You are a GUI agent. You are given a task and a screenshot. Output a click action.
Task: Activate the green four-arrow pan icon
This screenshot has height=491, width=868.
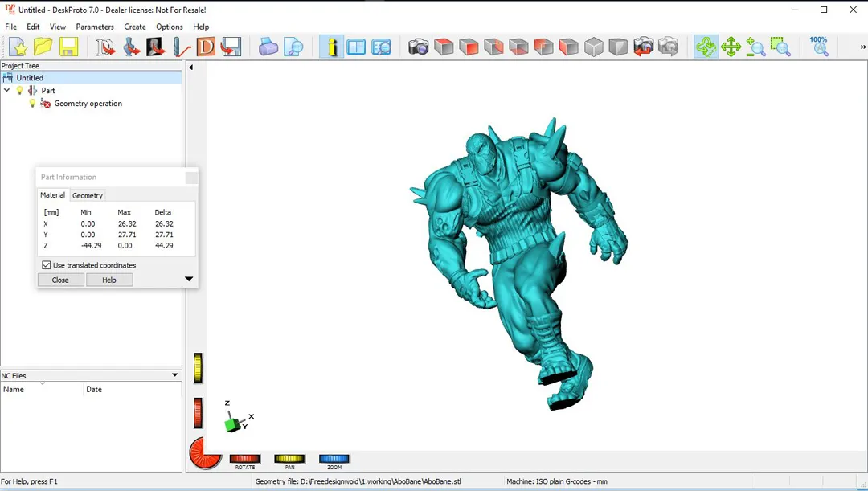731,47
